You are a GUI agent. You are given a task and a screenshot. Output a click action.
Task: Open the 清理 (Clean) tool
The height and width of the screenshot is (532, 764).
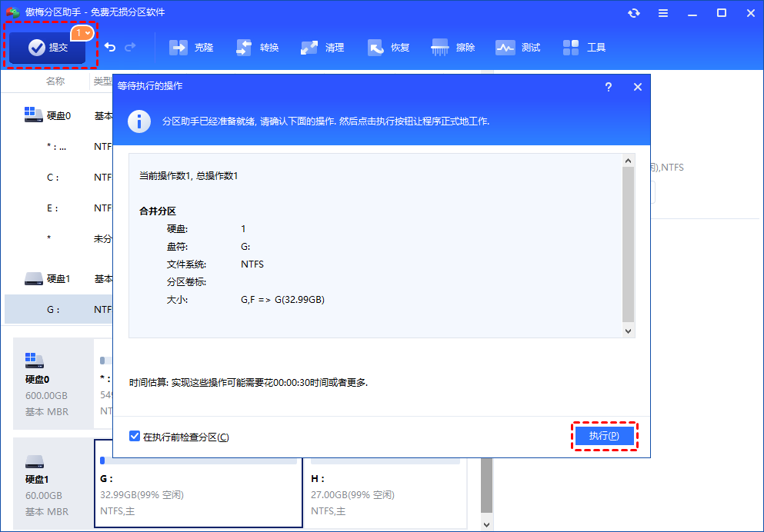click(x=323, y=48)
